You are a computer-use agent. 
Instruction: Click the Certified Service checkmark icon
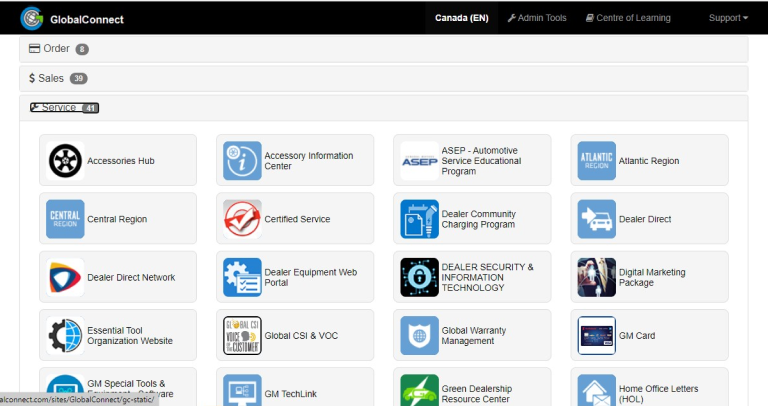(242, 219)
